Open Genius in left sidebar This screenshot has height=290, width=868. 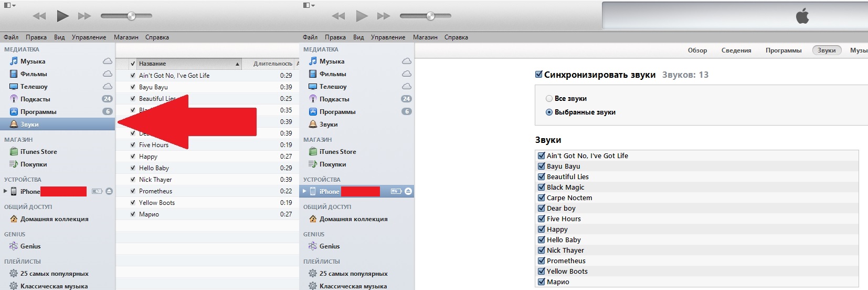30,246
